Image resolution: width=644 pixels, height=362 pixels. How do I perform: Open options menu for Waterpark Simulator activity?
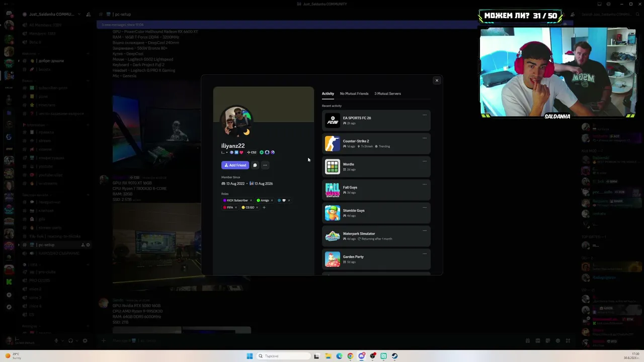point(425,231)
